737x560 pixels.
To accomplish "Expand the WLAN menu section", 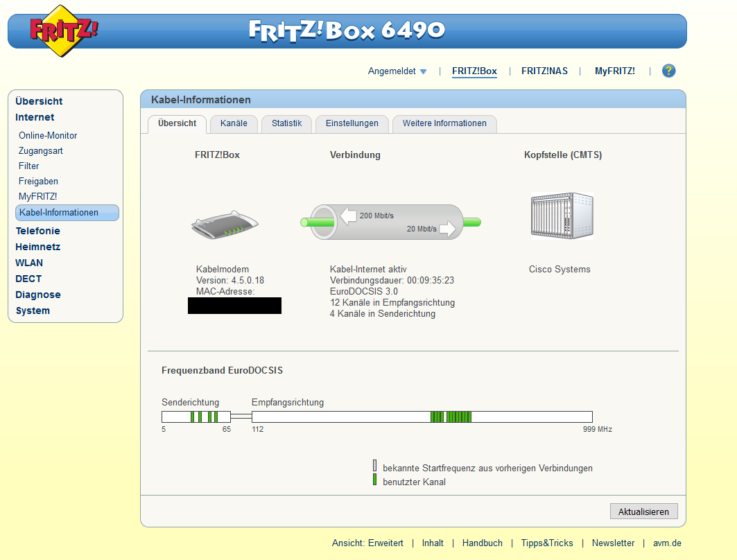I will pos(29,263).
